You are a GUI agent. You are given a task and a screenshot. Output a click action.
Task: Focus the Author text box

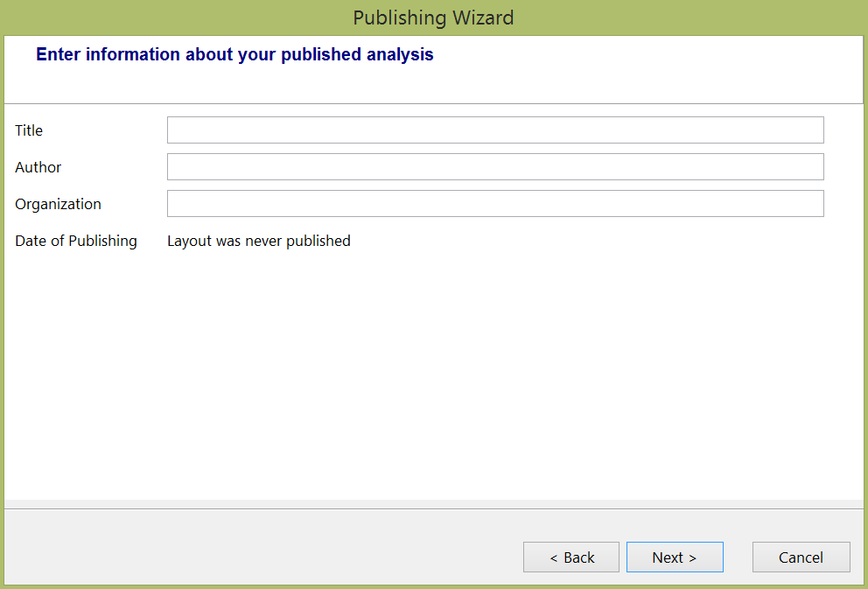coord(495,166)
